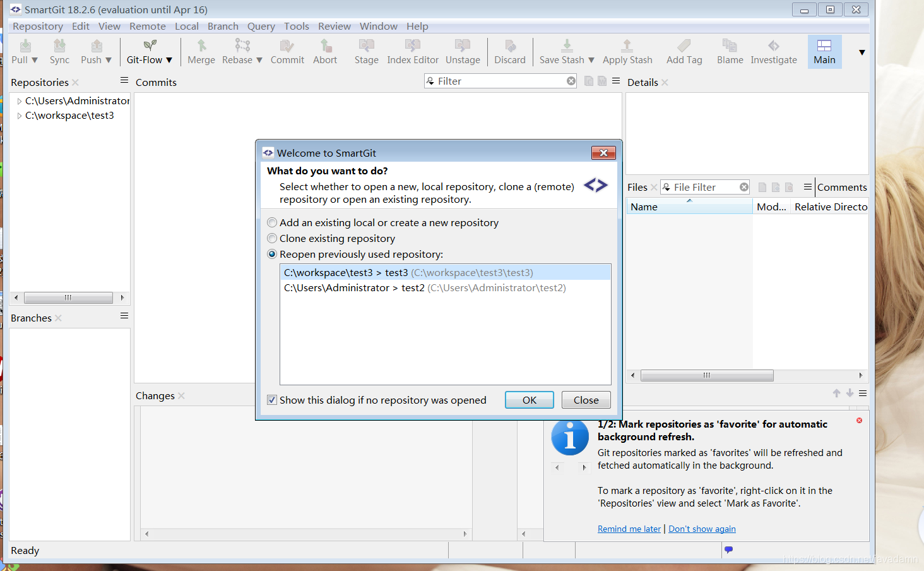Click the Discard toolbar icon
Viewport: 924px width, 571px height.
point(510,46)
